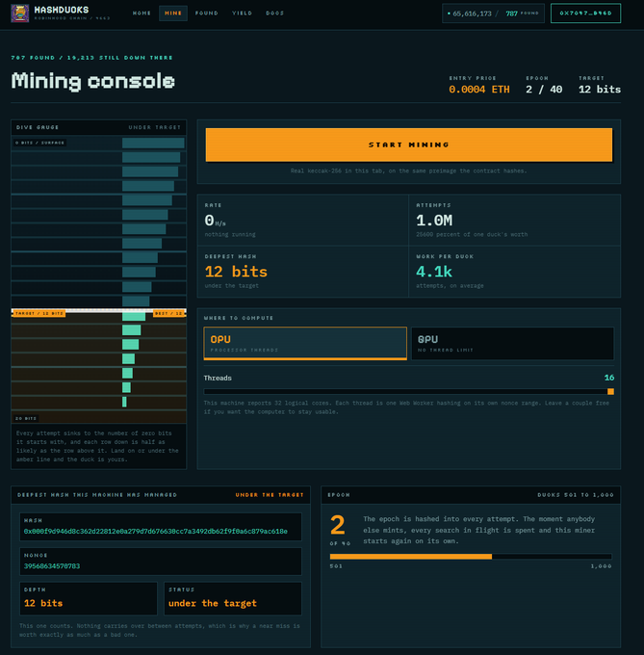Image resolution: width=644 pixels, height=655 pixels.
Task: Click the BEST / 12 gauge label
Action: pyautogui.click(x=168, y=313)
